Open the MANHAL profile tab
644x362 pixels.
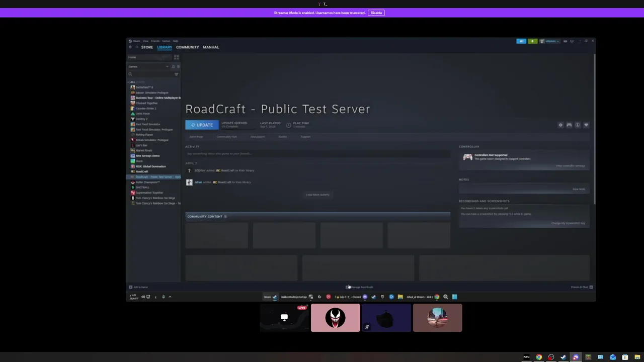[x=211, y=47]
